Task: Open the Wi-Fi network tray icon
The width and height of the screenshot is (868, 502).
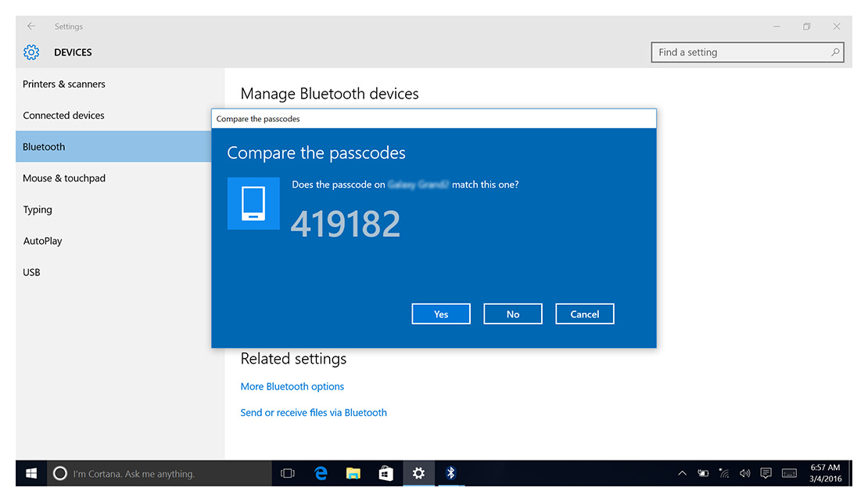Action: 724,473
